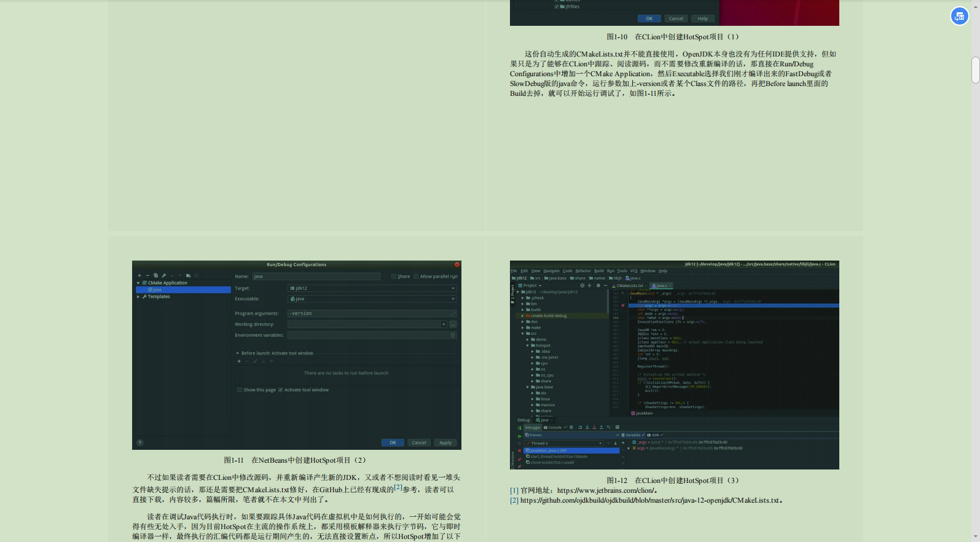Click the Help button in the top figure
Screen dimensions: 980x542
[x=703, y=18]
